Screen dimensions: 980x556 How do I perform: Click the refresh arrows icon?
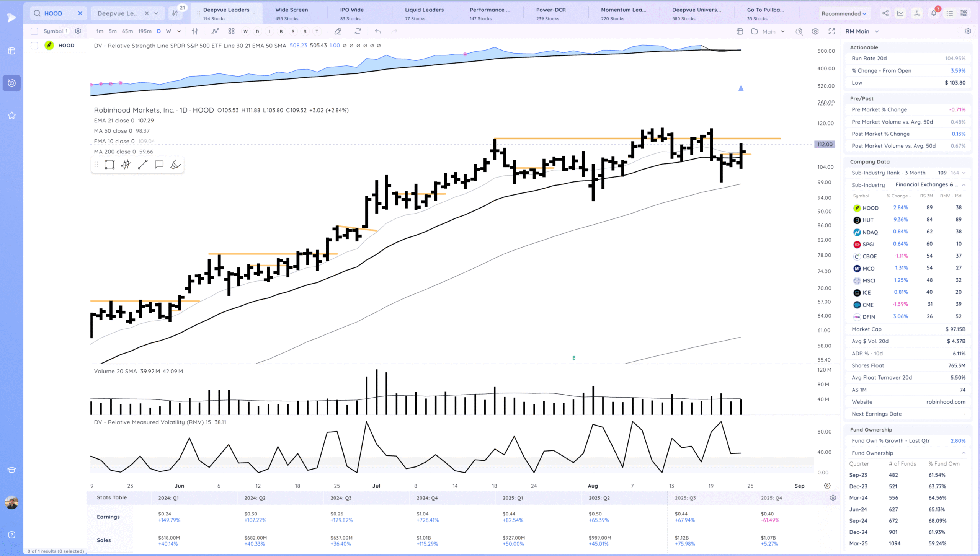358,31
